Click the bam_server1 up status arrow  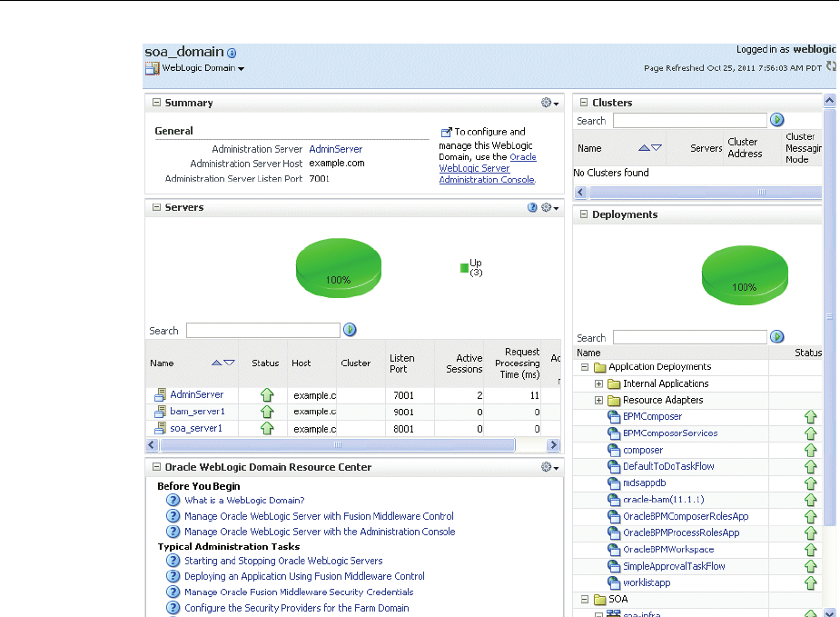267,412
